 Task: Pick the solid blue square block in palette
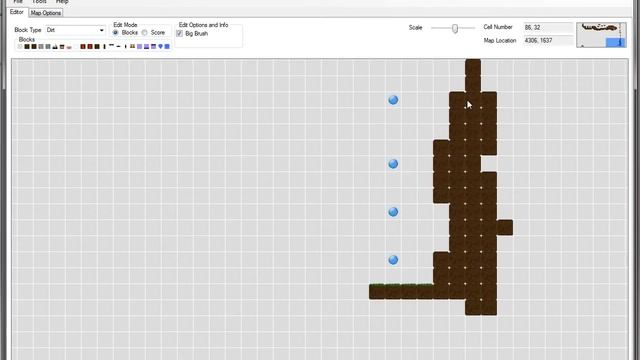[x=167, y=47]
